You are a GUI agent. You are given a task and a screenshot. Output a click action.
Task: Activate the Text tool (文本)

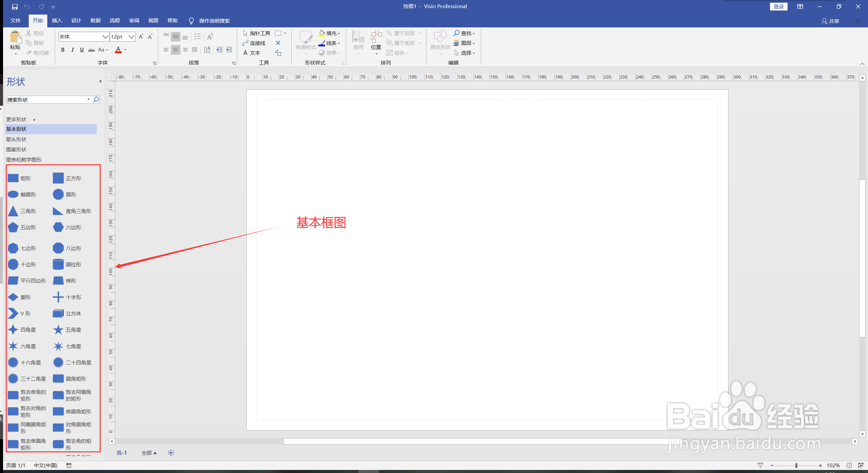pyautogui.click(x=252, y=53)
